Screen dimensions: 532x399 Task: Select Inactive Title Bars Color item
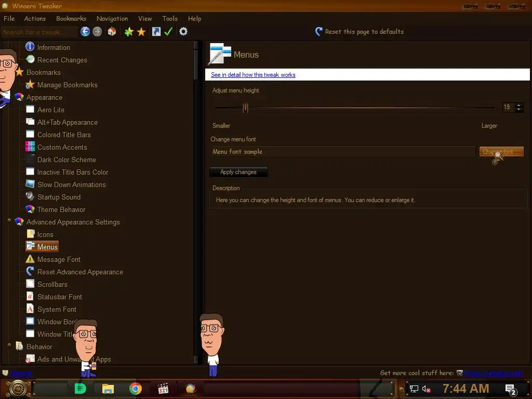pos(73,172)
